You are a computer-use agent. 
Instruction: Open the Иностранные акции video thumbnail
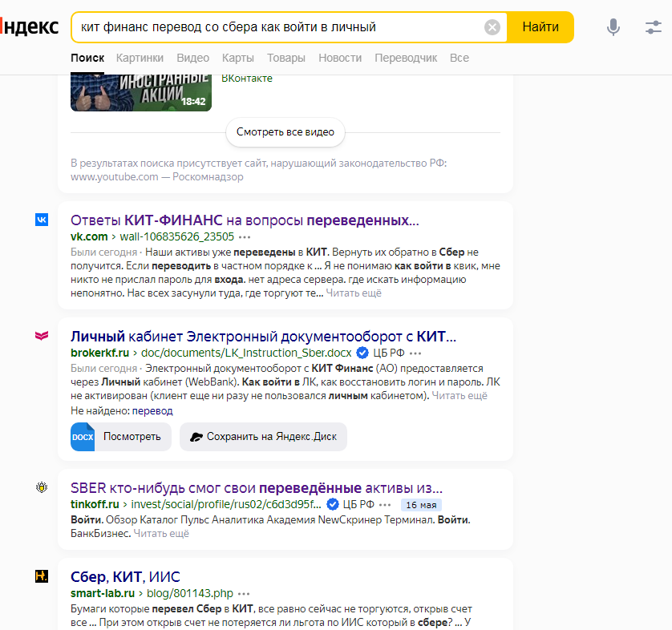tap(141, 92)
